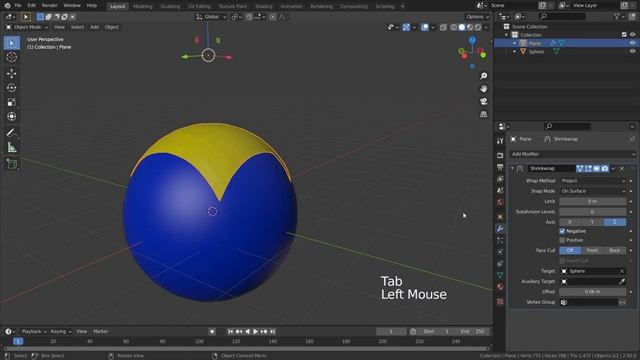
Task: Adjust the Subdivision Levels field
Action: click(593, 212)
